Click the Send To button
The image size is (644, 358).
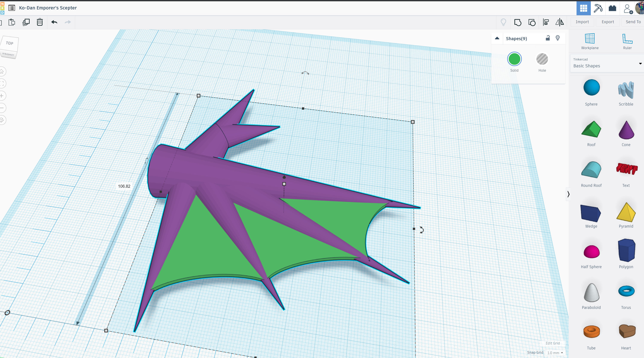coord(633,22)
